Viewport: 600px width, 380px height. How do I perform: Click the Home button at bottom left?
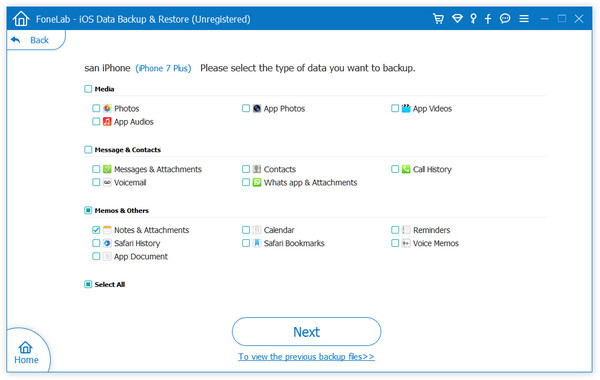point(26,352)
